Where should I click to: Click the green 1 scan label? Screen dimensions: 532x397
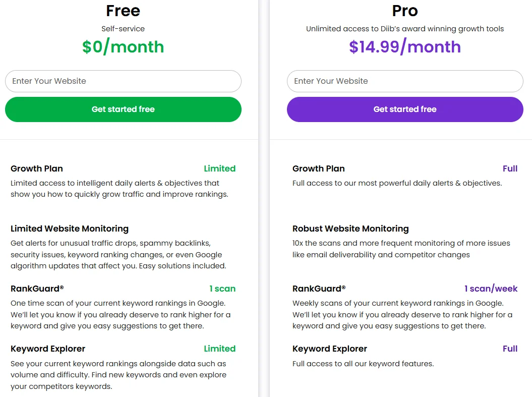[222, 289]
